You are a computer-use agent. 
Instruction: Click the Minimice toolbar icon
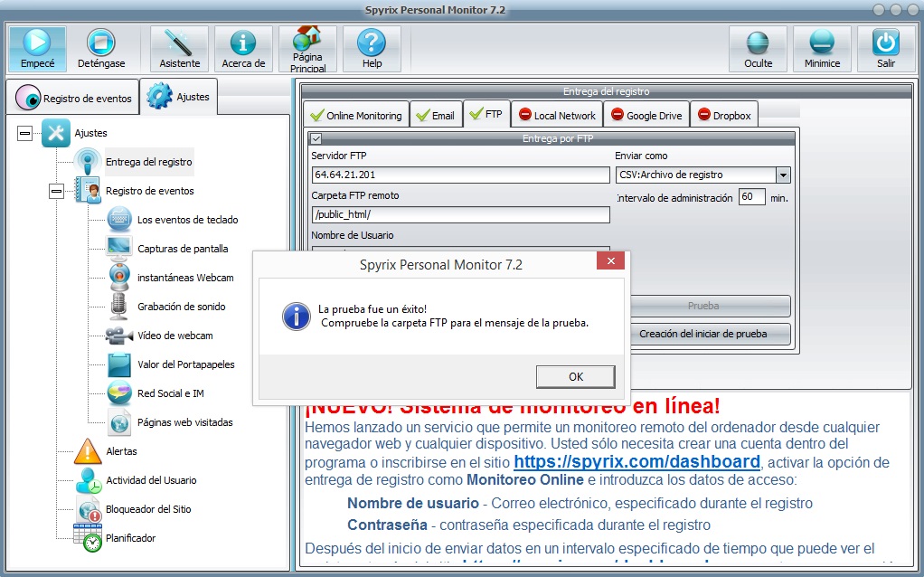tap(822, 43)
